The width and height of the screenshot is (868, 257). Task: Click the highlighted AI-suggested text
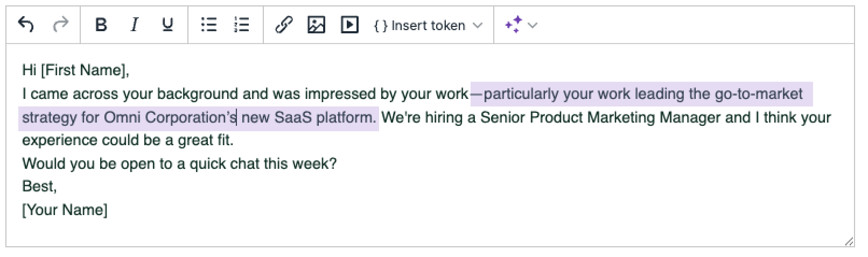pos(641,94)
